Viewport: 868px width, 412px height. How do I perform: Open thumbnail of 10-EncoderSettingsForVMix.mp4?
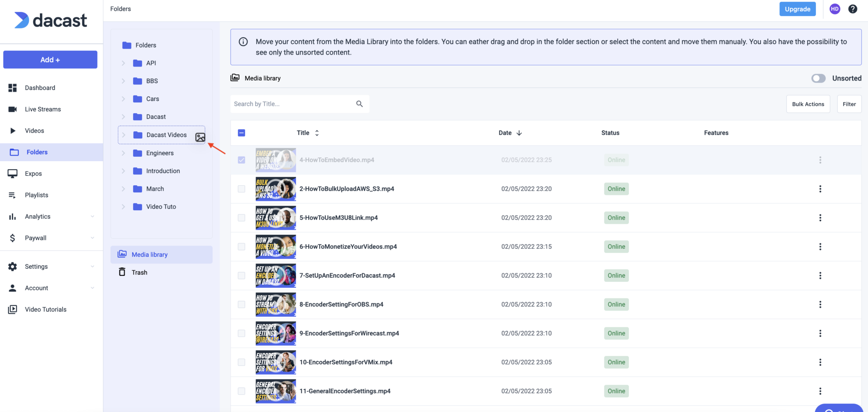tap(275, 362)
